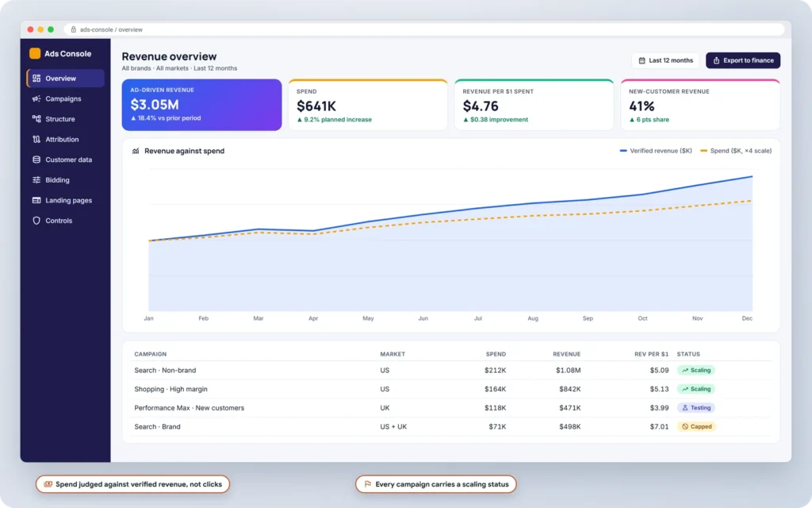Screen dimensions: 812x508
Task: Select the New-customer revenue 41% card
Action: [x=700, y=105]
